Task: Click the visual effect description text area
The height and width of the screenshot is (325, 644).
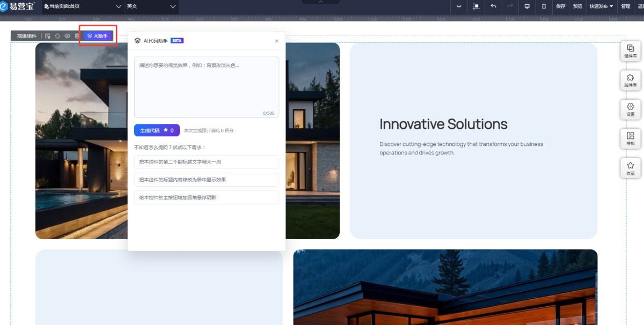Action: point(207,87)
